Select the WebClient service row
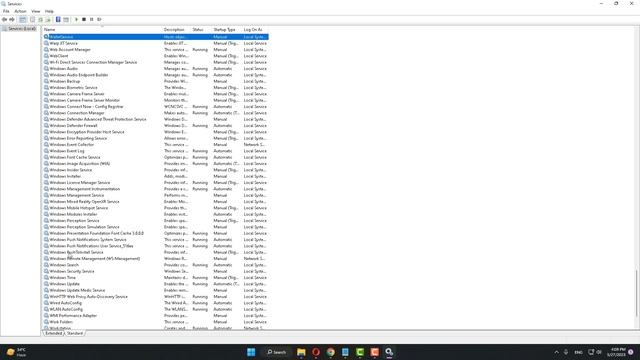 [156, 56]
